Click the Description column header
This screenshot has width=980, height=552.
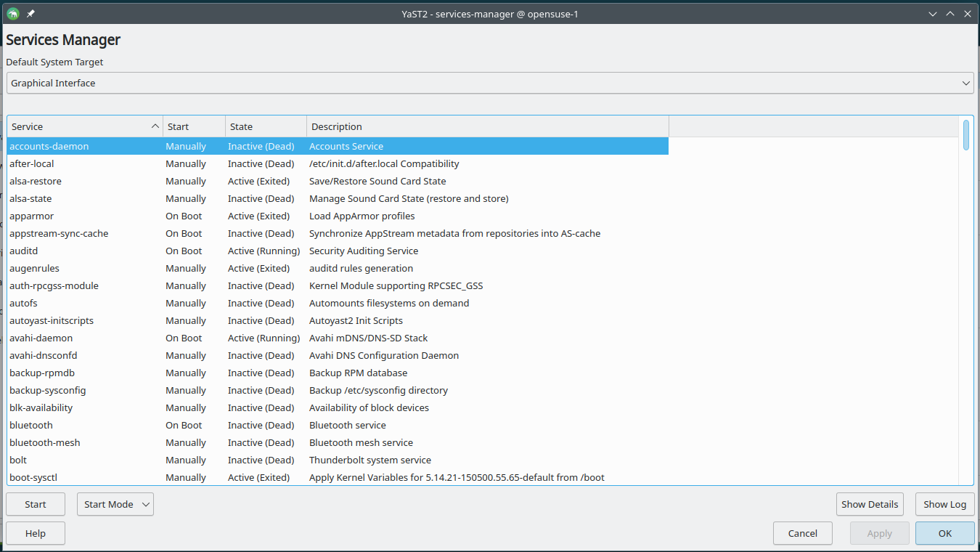pos(486,126)
